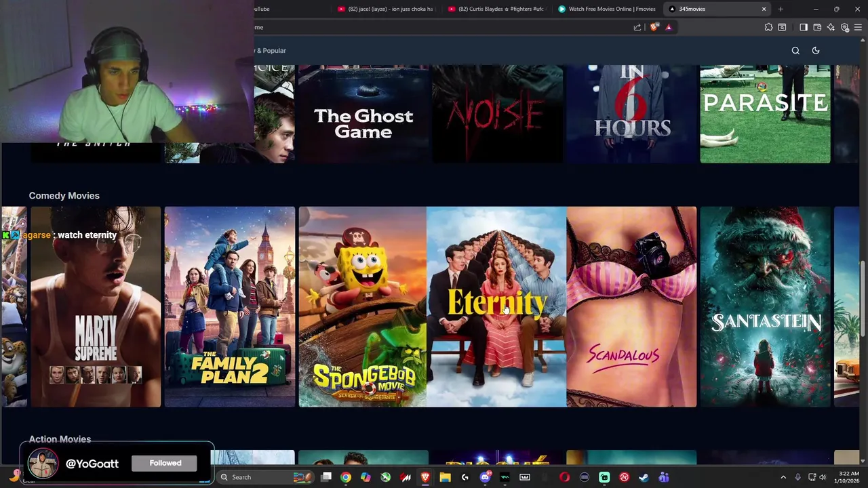Image resolution: width=868 pixels, height=488 pixels.
Task: Show hidden system tray icons chevron
Action: click(x=783, y=477)
